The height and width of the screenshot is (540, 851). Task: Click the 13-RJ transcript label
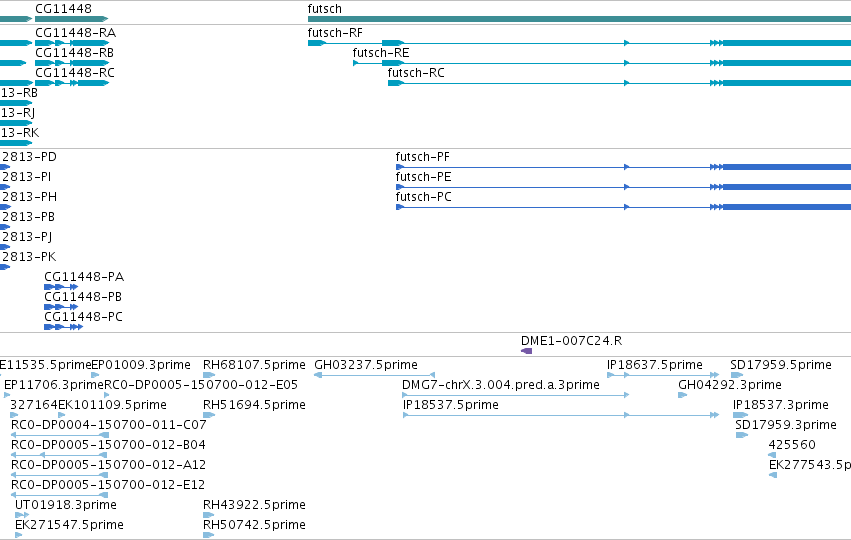[x=18, y=113]
